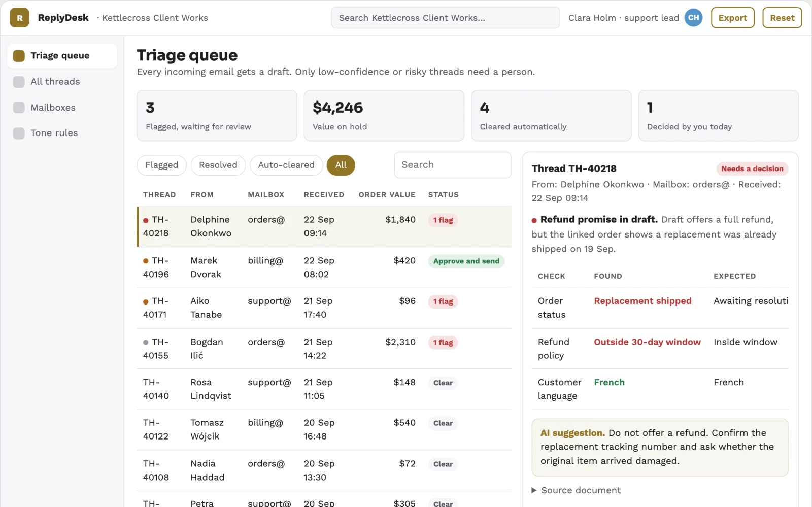Switch to the Resolved filter tab
Viewport: 812px width, 507px height.
[x=218, y=165]
